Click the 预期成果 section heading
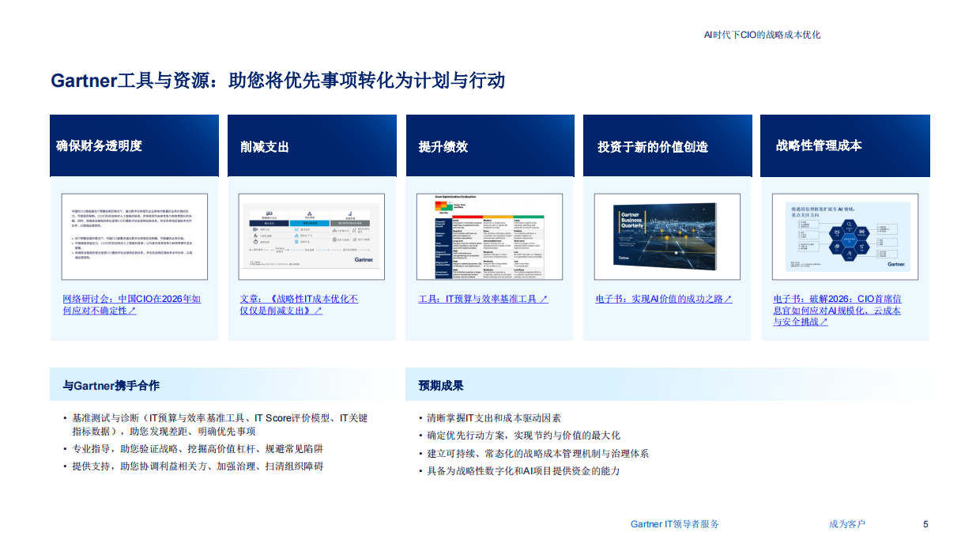The height and width of the screenshot is (551, 980). tap(441, 386)
